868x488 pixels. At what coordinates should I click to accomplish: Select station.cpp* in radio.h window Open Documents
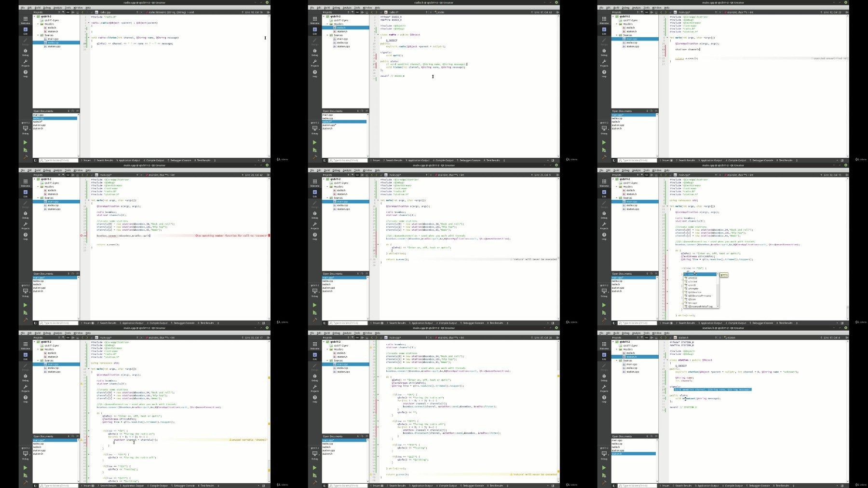pos(329,125)
